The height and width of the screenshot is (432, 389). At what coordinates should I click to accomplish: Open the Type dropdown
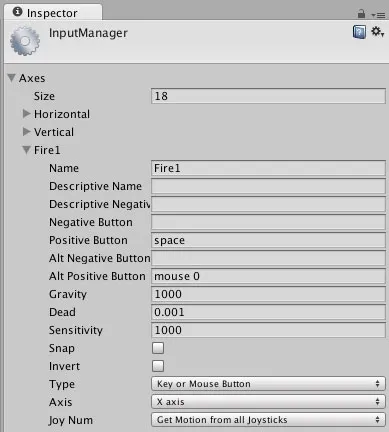click(268, 384)
